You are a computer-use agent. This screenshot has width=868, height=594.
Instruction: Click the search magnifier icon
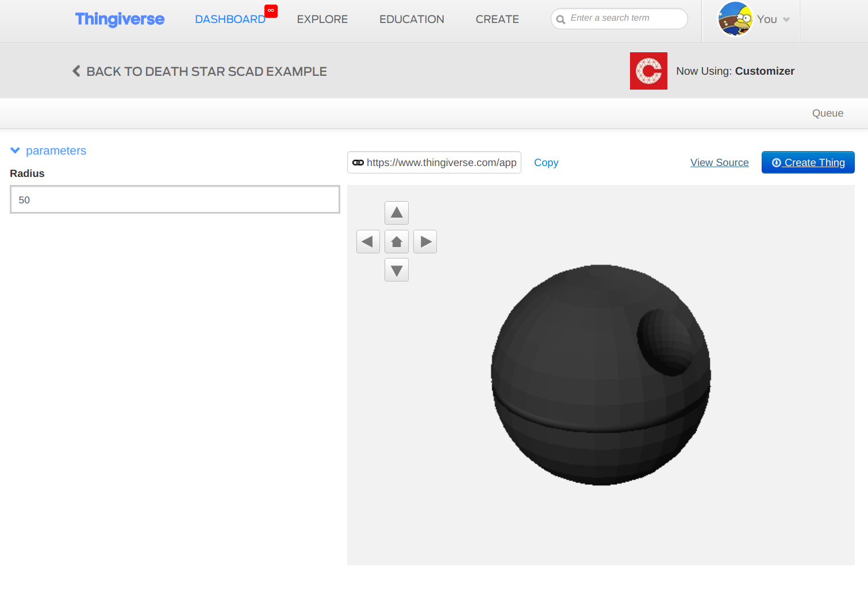point(560,20)
